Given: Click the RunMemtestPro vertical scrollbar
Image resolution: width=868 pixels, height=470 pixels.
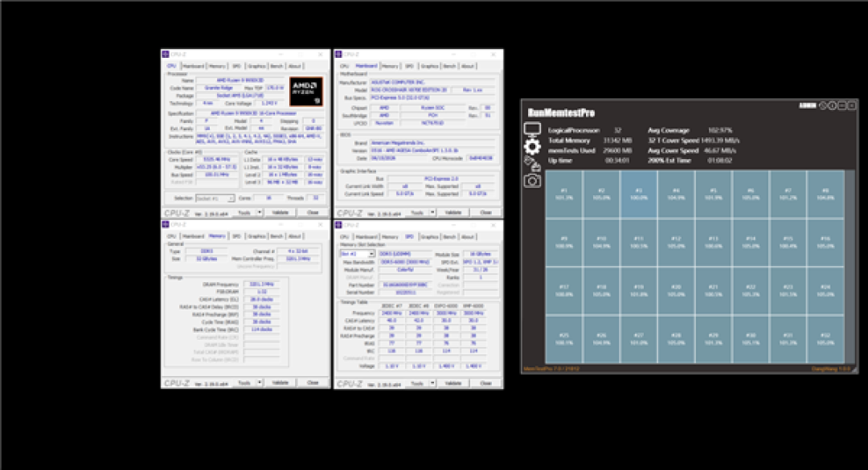Looking at the screenshot, I should click(x=850, y=266).
